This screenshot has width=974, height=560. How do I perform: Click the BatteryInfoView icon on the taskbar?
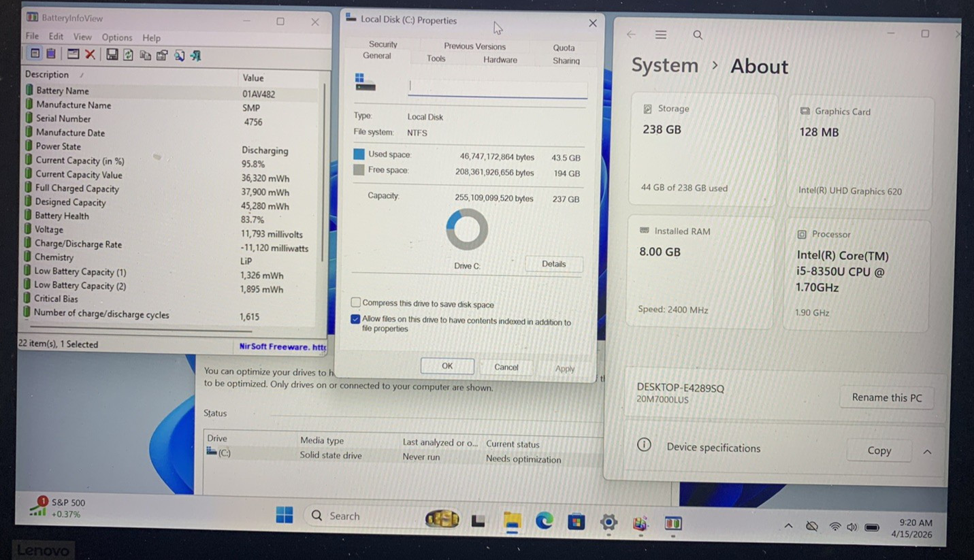point(673,523)
